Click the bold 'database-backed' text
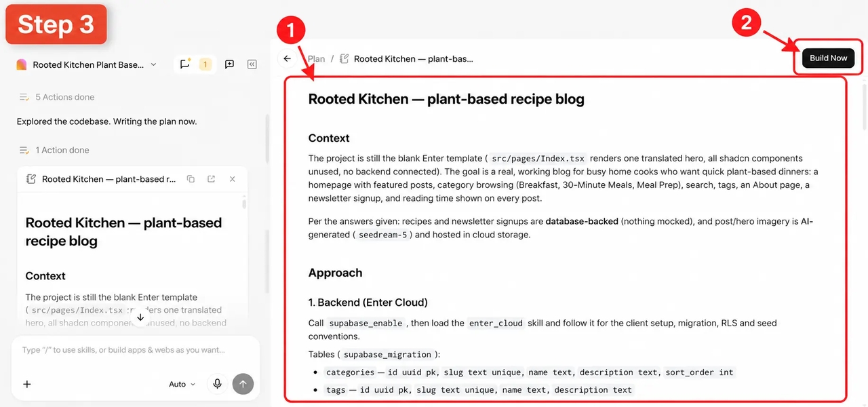Viewport: 868px width, 407px height. click(x=582, y=221)
